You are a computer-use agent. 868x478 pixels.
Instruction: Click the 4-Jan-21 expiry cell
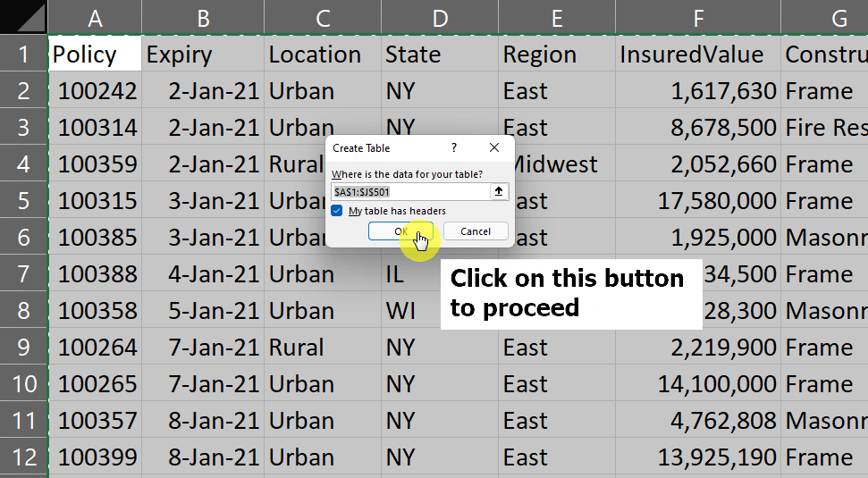[x=203, y=274]
